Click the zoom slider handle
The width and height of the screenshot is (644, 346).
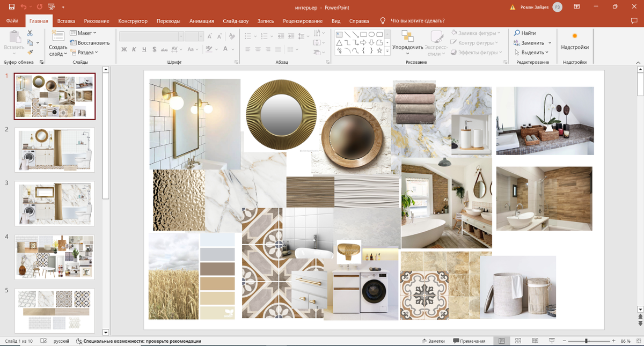click(x=587, y=341)
